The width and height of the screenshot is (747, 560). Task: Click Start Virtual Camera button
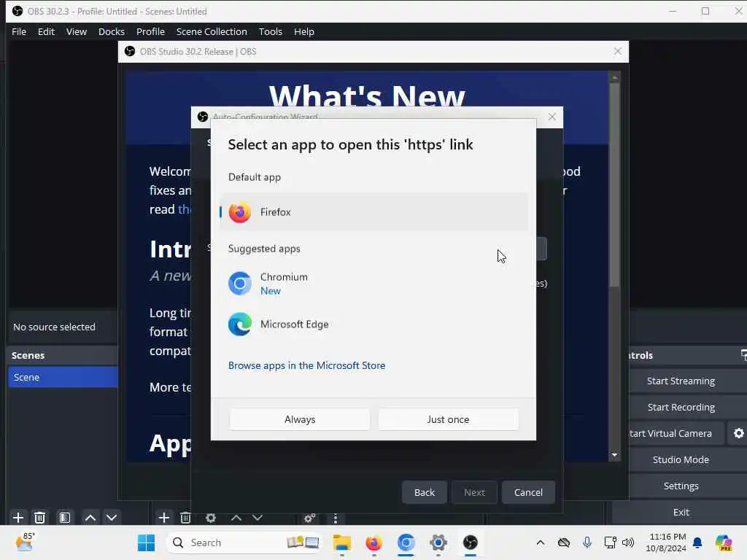676,433
